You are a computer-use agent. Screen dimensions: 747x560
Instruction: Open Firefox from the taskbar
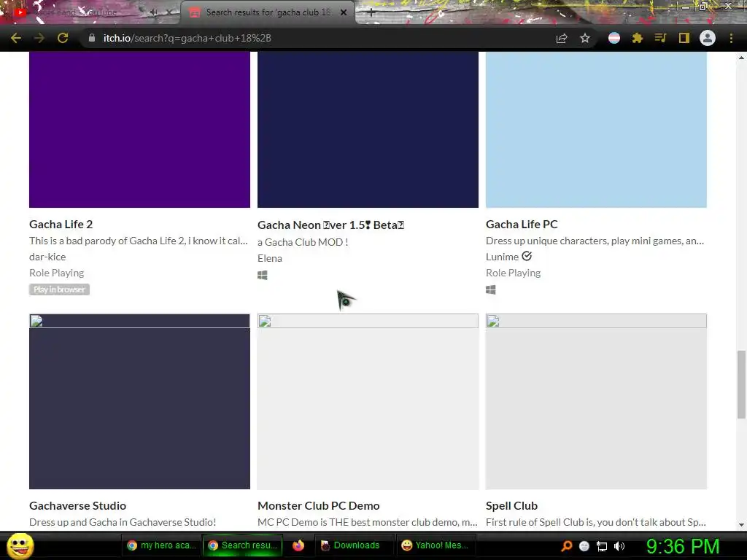coord(298,545)
